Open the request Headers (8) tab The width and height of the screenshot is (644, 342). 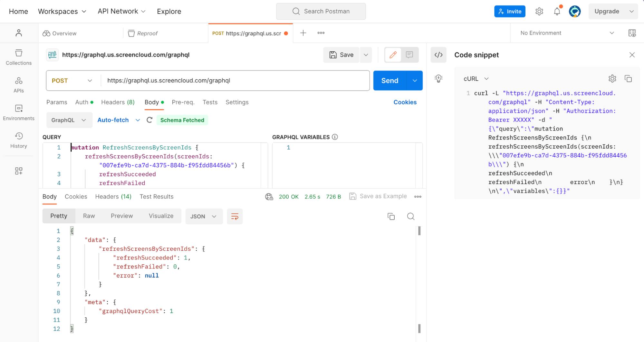[x=118, y=102]
